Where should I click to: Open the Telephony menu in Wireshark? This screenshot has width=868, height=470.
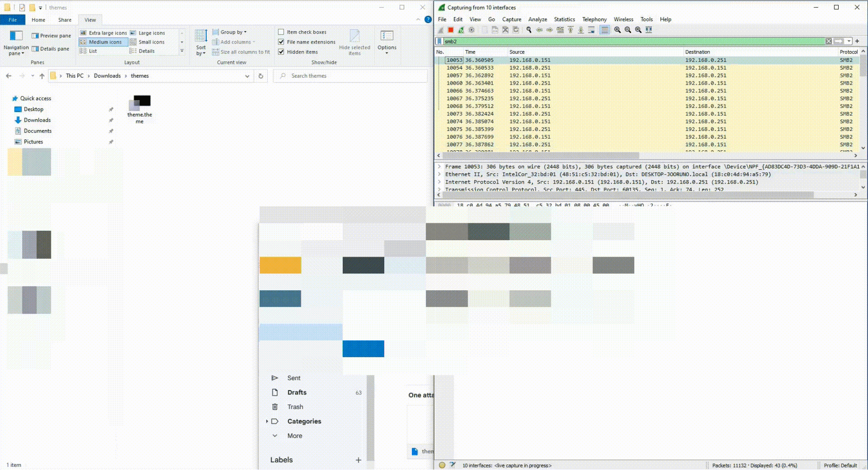[x=594, y=20]
